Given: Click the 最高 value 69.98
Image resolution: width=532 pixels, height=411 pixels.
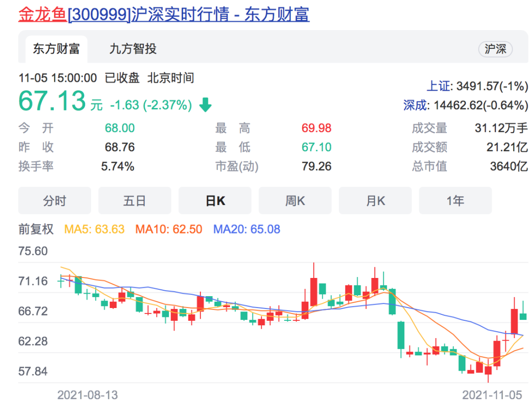Looking at the screenshot, I should [317, 128].
